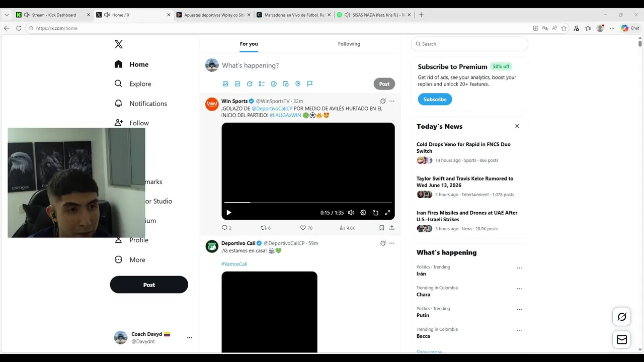Open Edge settings and more menu
Image resolution: width=644 pixels, height=362 pixels.
(612, 28)
